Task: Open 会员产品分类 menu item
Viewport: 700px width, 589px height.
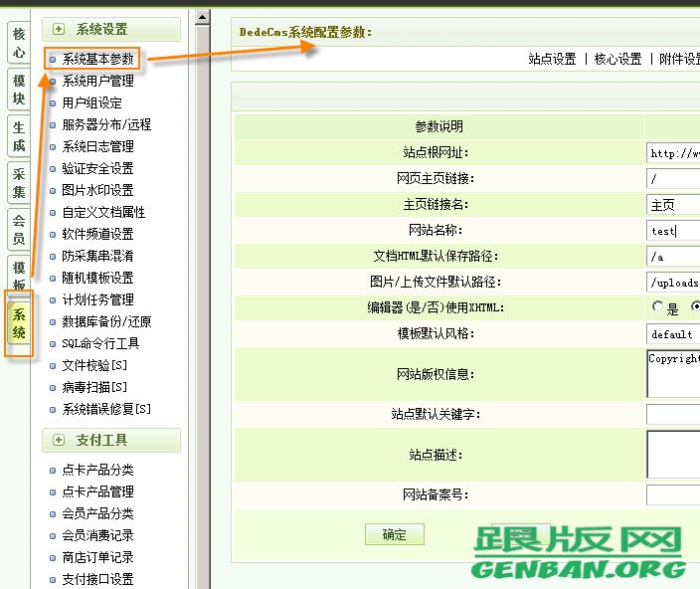Action: [97, 513]
